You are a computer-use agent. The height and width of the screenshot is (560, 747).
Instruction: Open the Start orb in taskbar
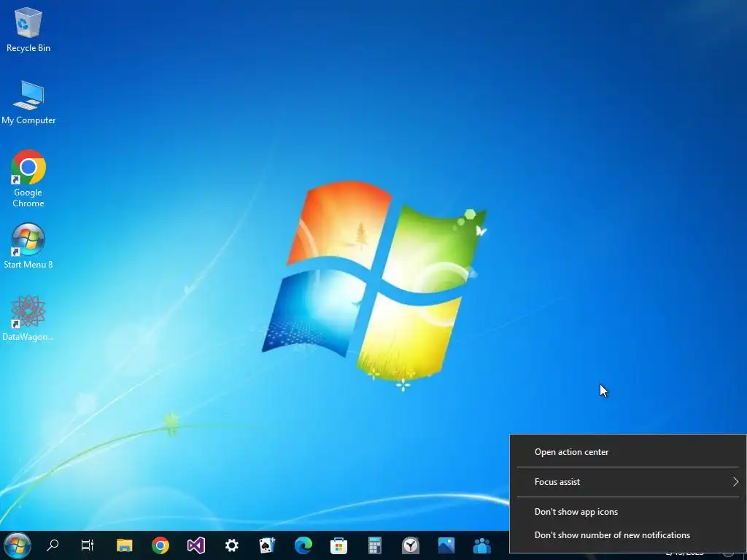[x=18, y=545]
